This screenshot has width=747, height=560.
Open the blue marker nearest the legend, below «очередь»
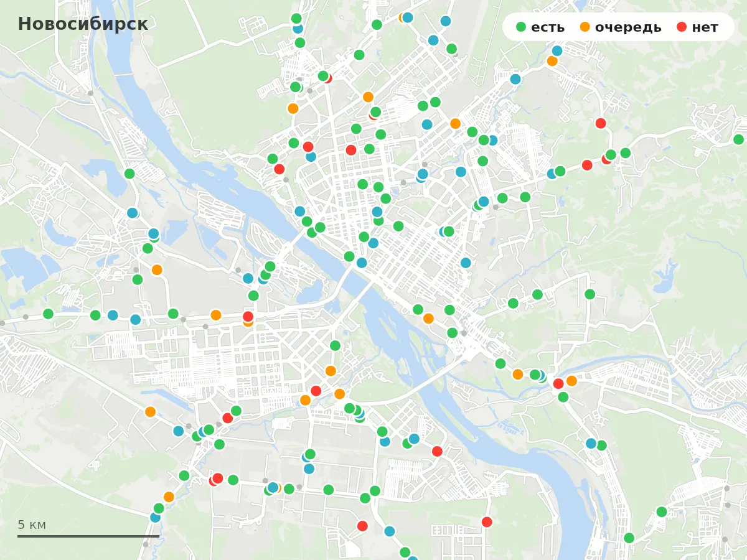(x=557, y=50)
